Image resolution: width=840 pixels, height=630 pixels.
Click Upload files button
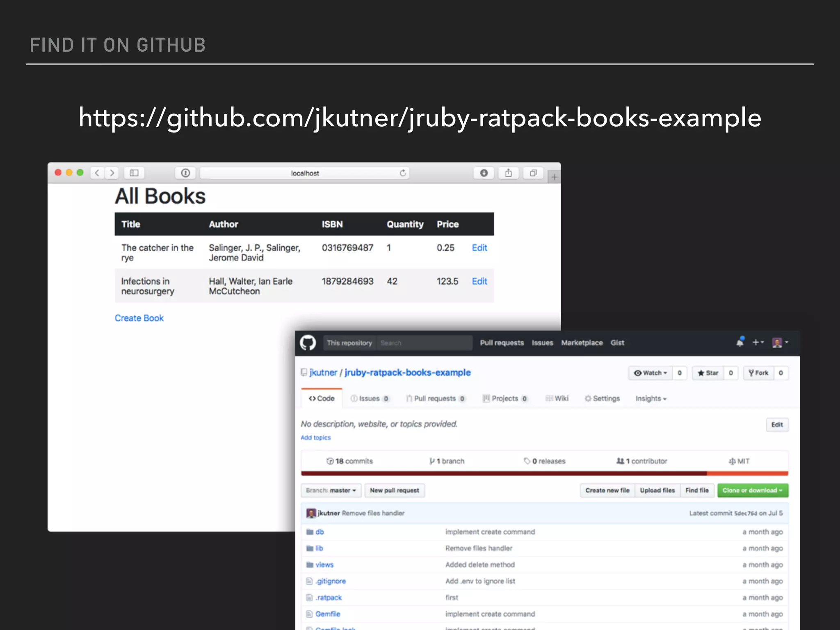pos(657,490)
